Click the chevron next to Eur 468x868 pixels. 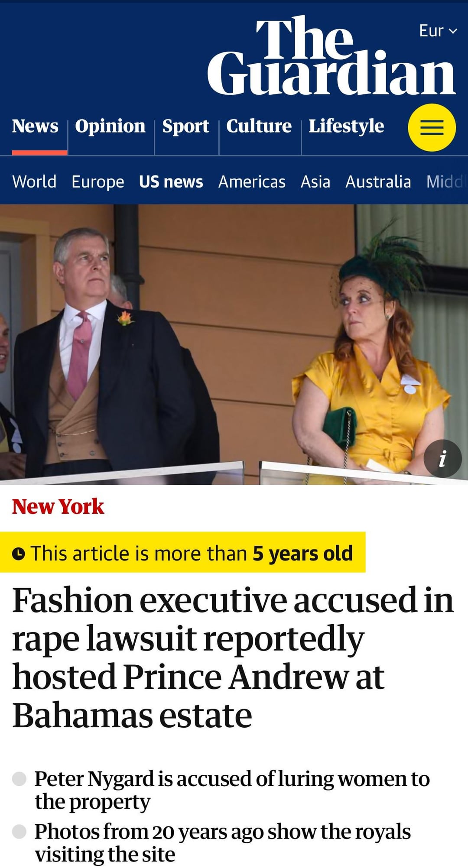click(453, 31)
